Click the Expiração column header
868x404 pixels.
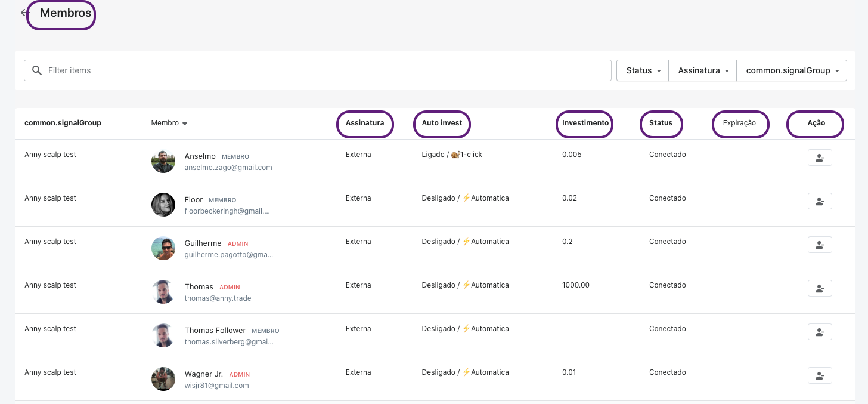(739, 123)
